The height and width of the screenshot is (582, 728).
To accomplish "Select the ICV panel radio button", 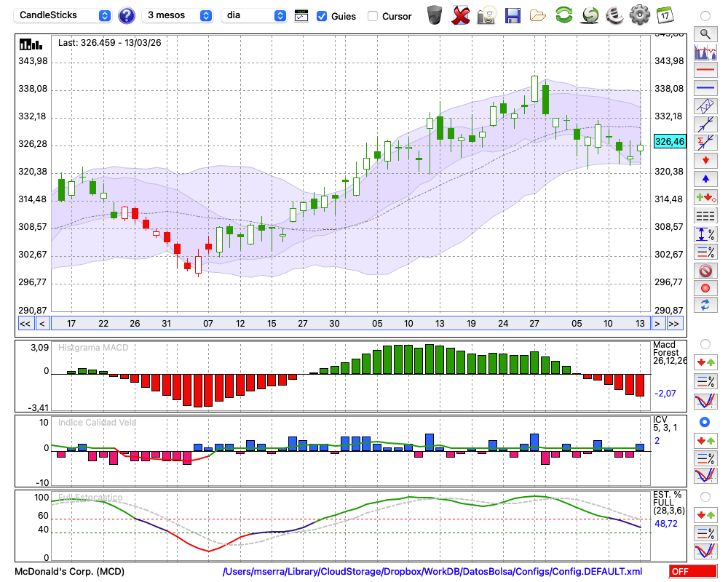I will (x=705, y=422).
